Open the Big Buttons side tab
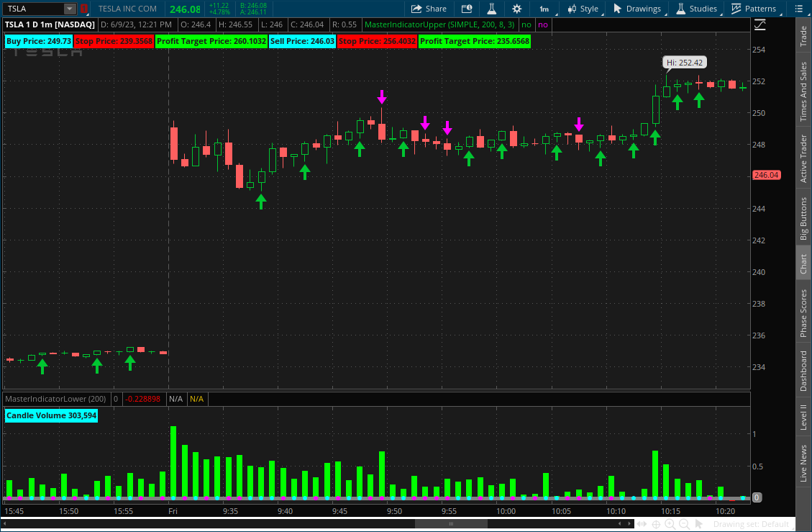Viewport: 812px width, 532px height. [803, 218]
